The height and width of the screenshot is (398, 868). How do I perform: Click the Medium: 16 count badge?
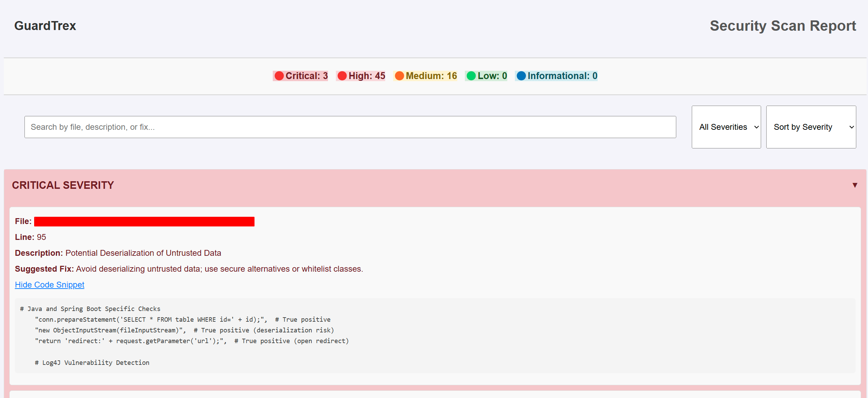(x=431, y=76)
